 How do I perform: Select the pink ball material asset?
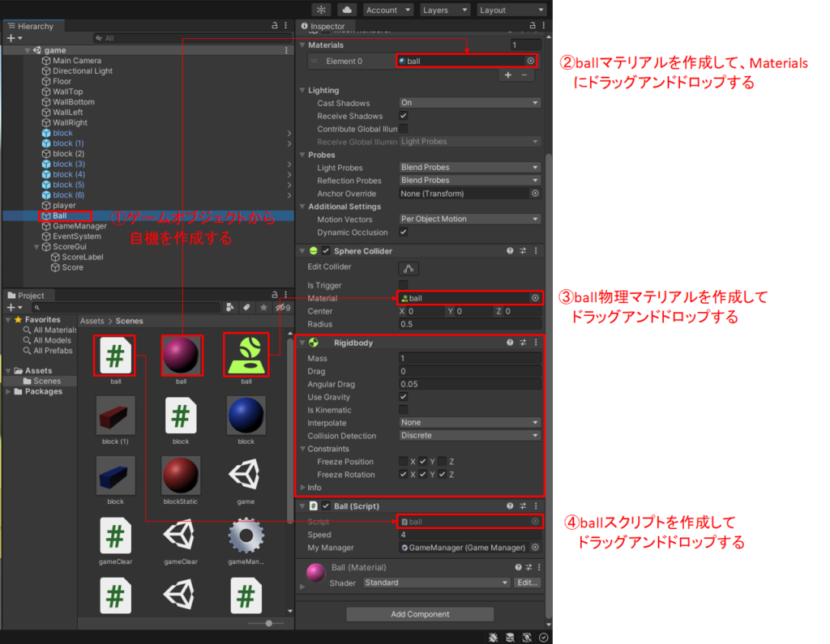[181, 356]
